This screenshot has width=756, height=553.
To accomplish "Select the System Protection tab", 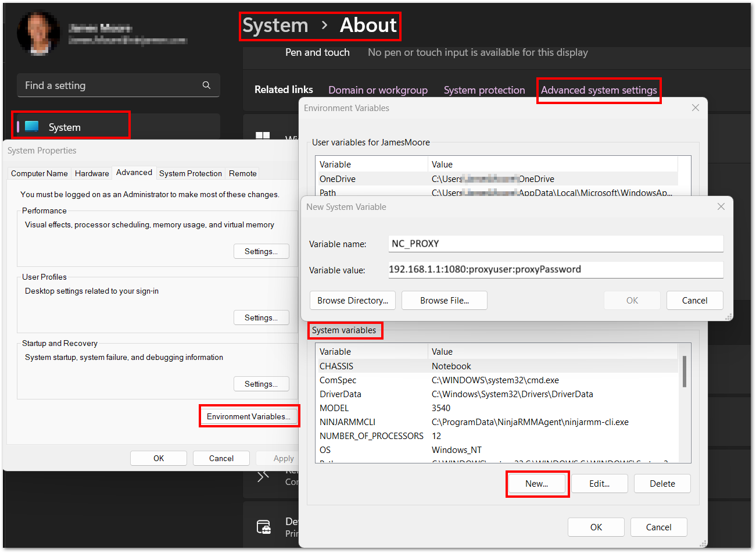I will coord(190,173).
